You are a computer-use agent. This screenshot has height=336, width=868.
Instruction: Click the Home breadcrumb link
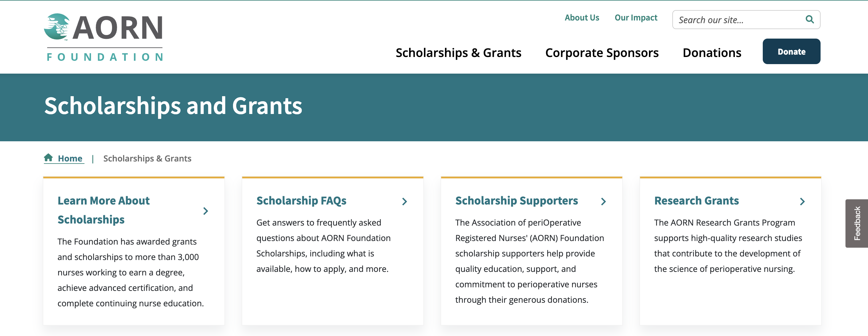[71, 158]
